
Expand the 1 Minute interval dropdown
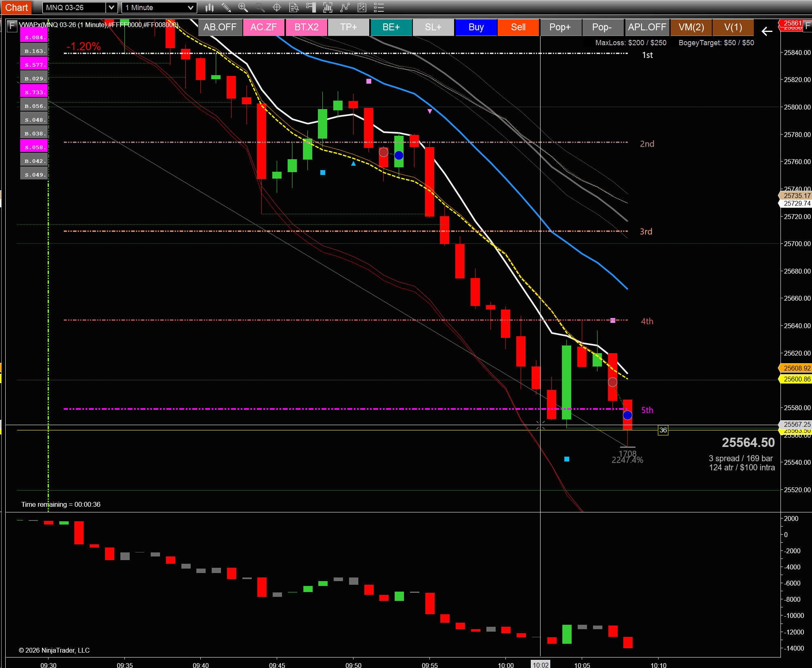(190, 7)
